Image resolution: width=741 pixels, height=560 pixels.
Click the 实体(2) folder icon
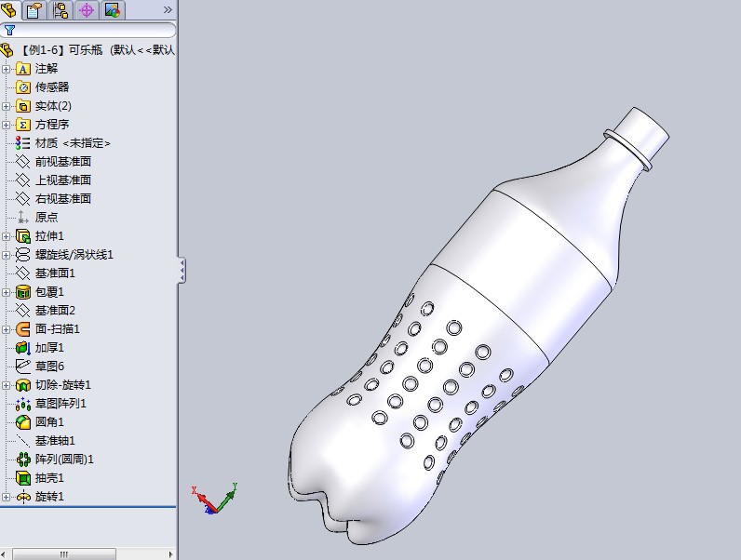[22, 106]
